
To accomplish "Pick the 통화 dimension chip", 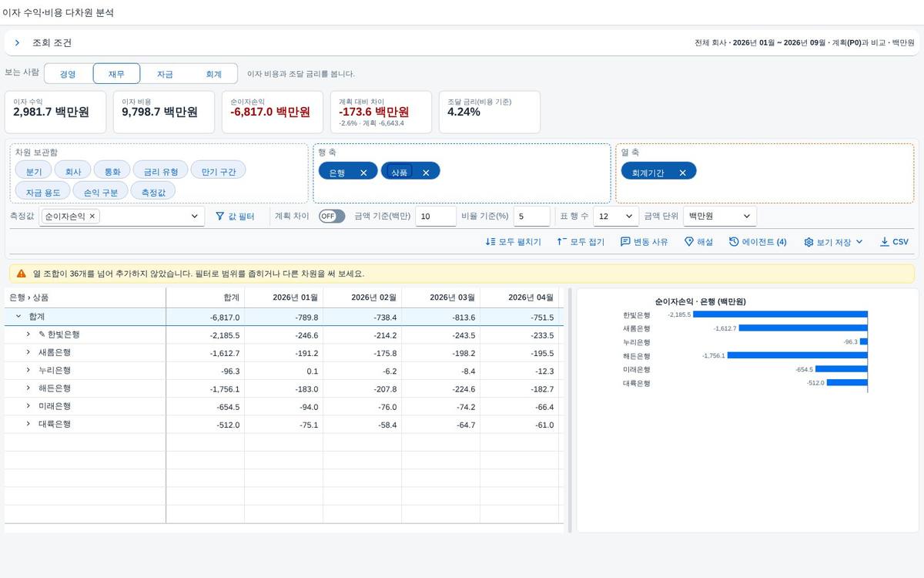I will [x=112, y=172].
